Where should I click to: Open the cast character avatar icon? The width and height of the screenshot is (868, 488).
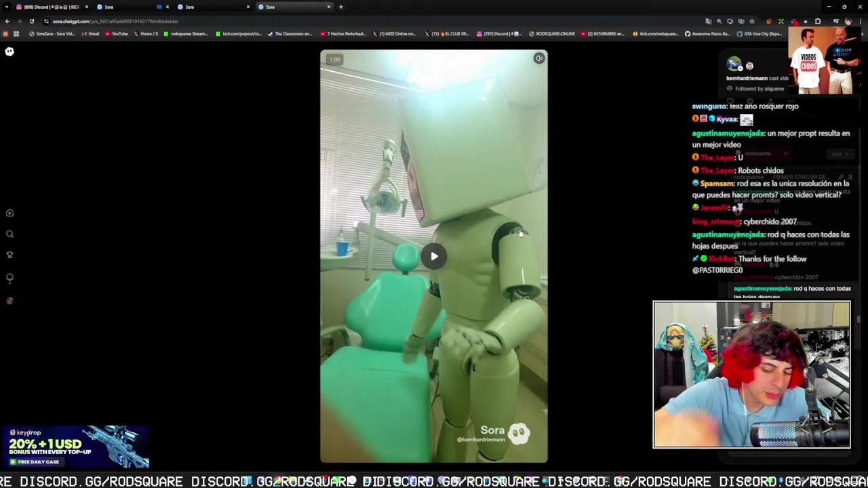click(x=749, y=66)
